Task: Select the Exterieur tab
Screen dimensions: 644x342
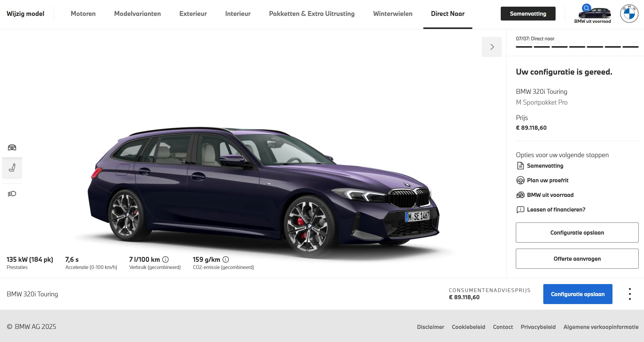Action: click(193, 14)
